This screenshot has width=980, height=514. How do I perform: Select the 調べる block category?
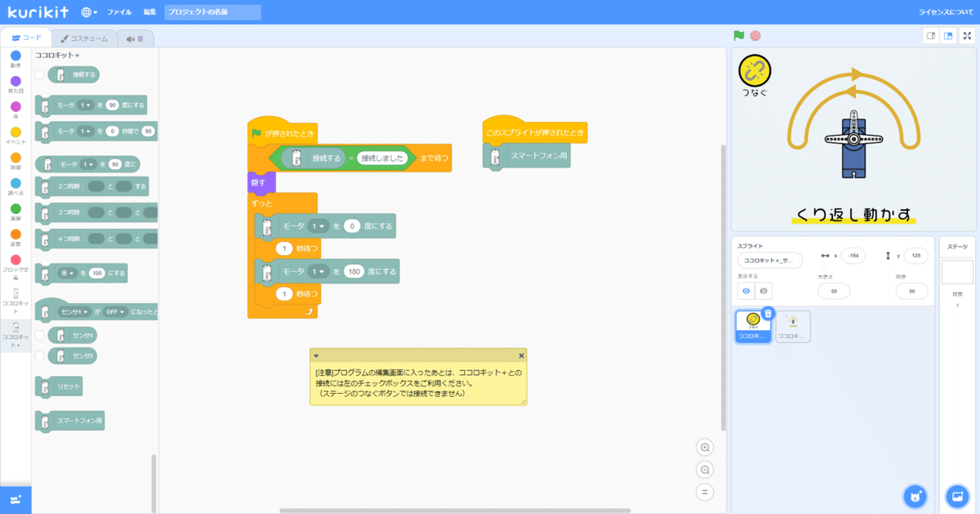coord(16,186)
